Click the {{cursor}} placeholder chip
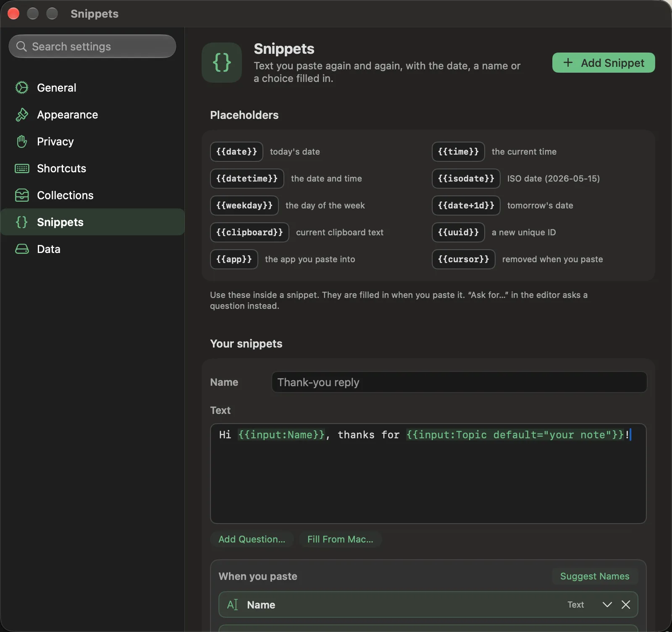The height and width of the screenshot is (632, 672). (x=464, y=259)
